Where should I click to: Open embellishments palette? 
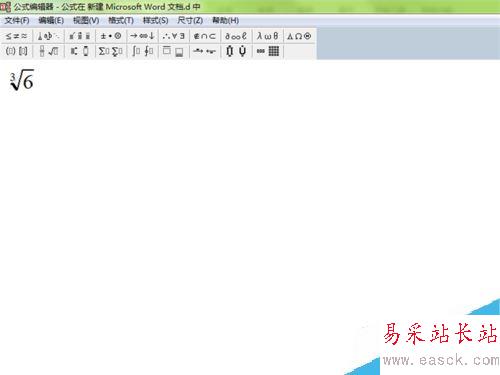80,36
